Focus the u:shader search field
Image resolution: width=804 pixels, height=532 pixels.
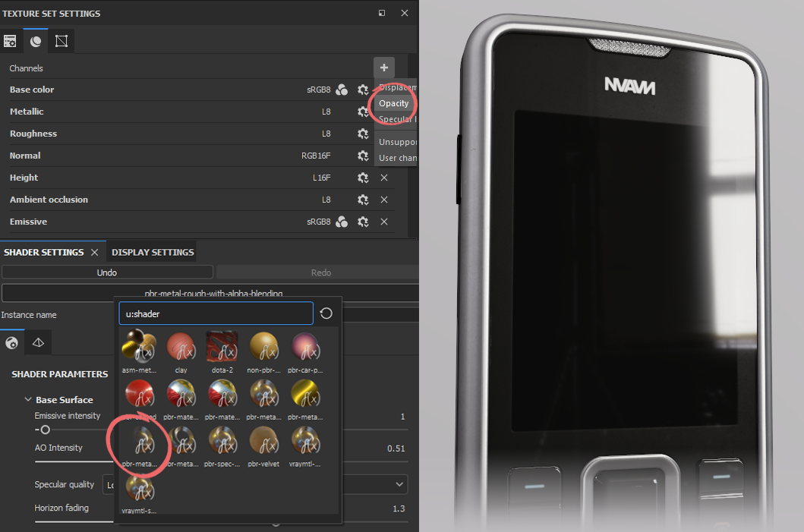tap(216, 313)
